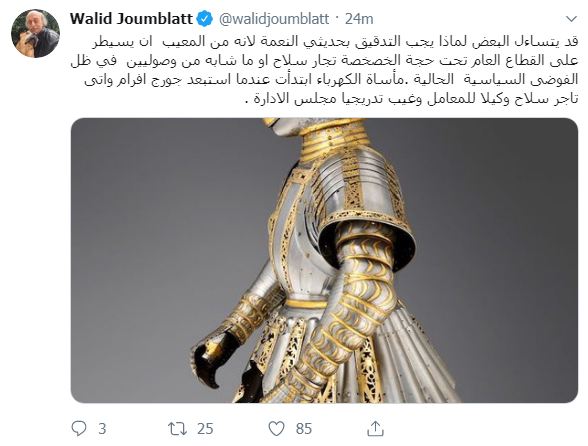588x446 pixels.
Task: Open the @walidjoumblatt handle link
Action: pyautogui.click(x=274, y=19)
